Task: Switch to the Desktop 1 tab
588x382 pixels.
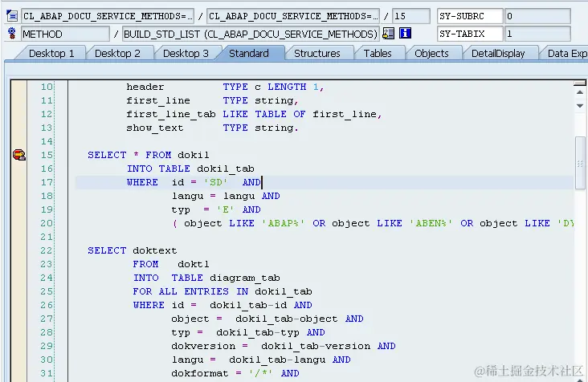Action: pos(51,53)
